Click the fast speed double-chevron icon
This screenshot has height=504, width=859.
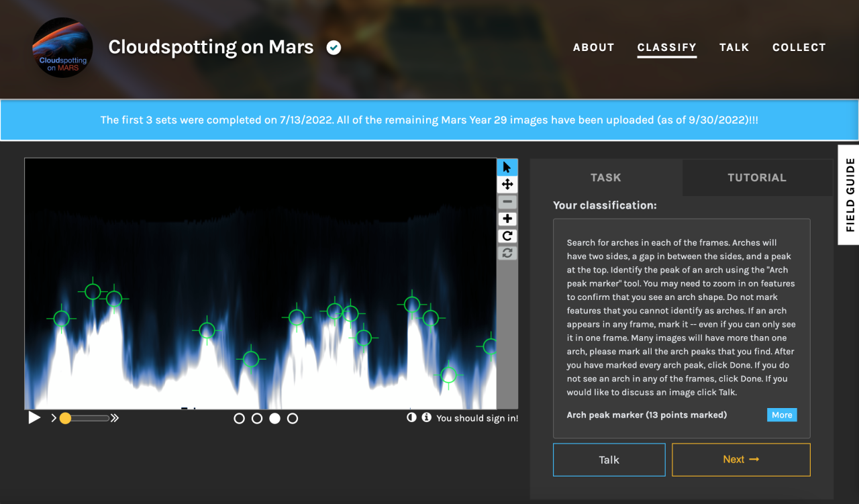(x=115, y=418)
